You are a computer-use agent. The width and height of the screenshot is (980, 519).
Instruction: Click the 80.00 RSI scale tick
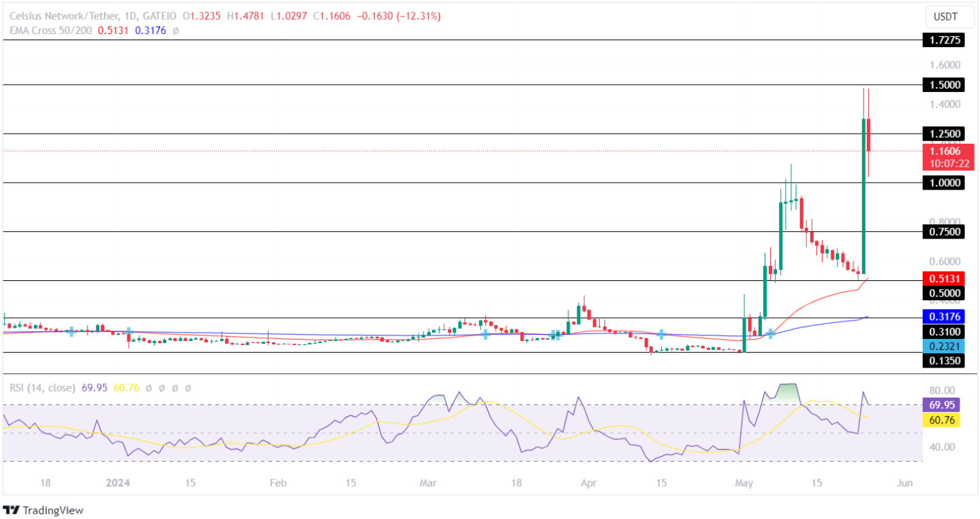[x=943, y=390]
